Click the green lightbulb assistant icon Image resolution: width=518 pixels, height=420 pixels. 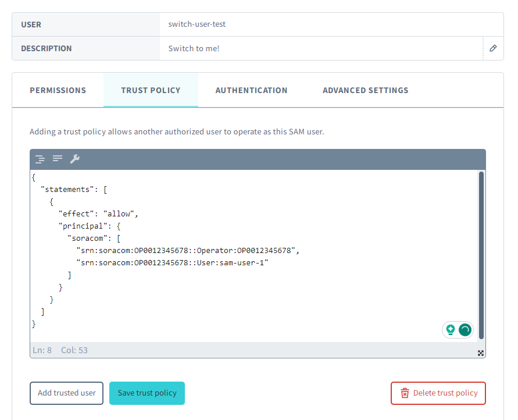click(x=450, y=330)
